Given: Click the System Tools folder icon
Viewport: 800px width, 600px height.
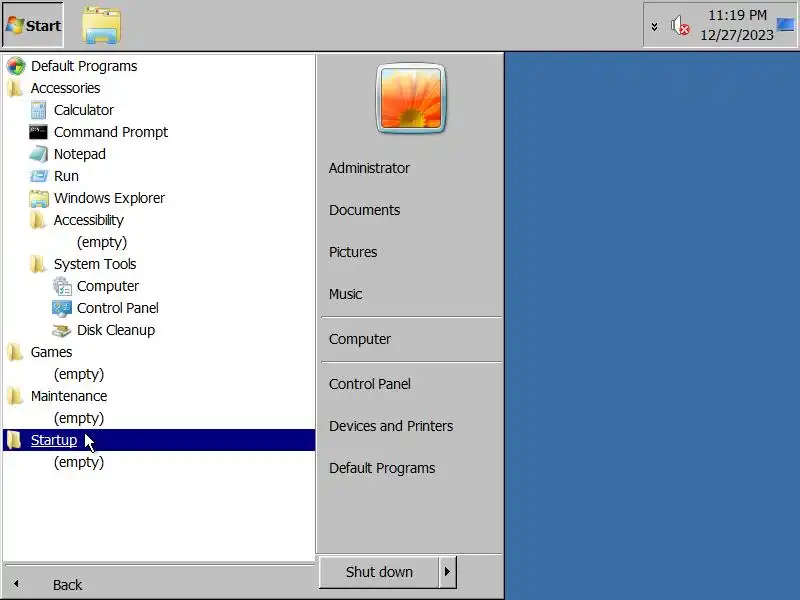Looking at the screenshot, I should tap(38, 264).
